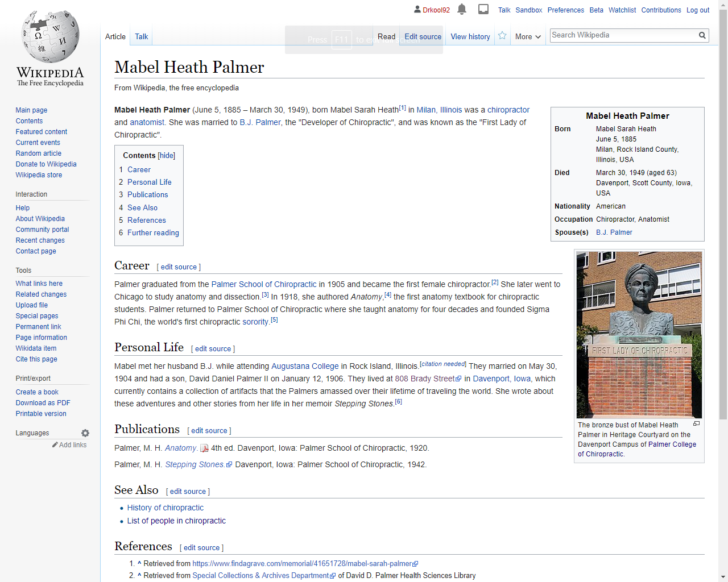Switch to the Edit source tab

tap(423, 36)
